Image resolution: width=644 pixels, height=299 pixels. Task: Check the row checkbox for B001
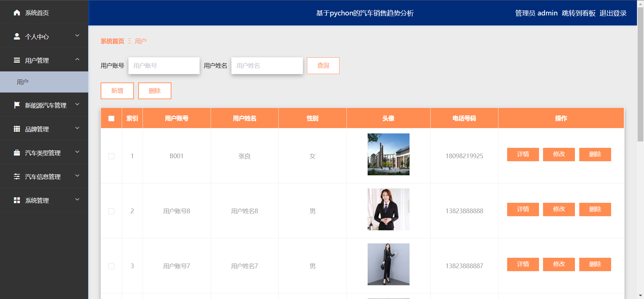coord(111,156)
